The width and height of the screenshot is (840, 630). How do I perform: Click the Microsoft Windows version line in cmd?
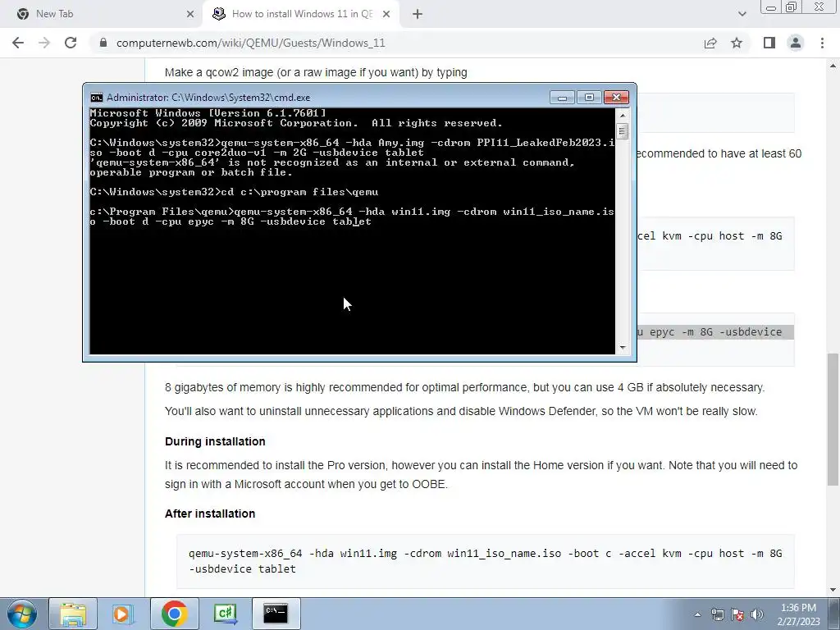tap(208, 113)
